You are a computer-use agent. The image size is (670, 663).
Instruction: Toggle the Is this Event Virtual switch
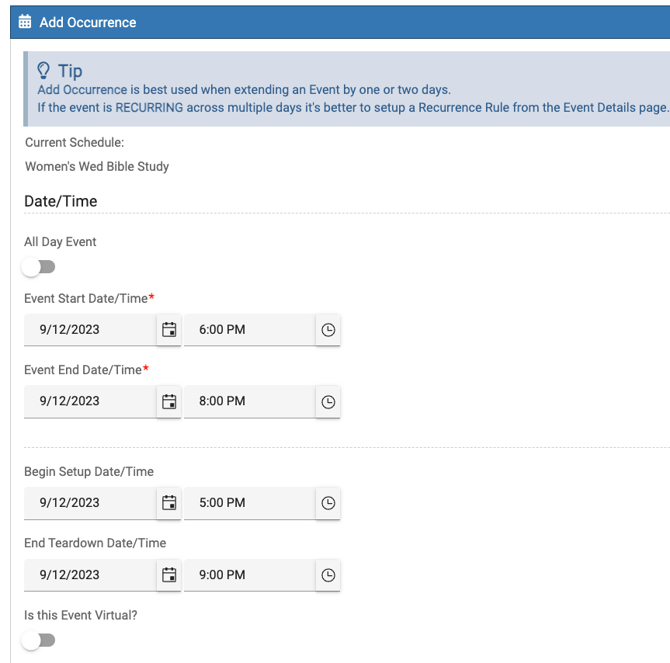point(40,640)
